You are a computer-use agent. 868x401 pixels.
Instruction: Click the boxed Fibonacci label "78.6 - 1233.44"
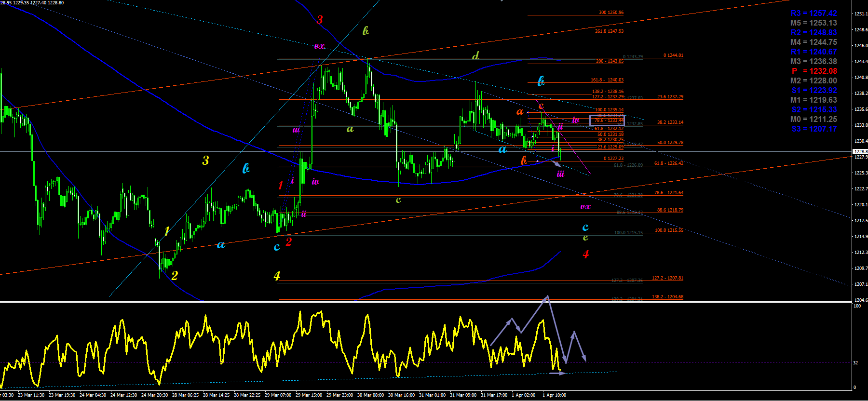click(609, 120)
